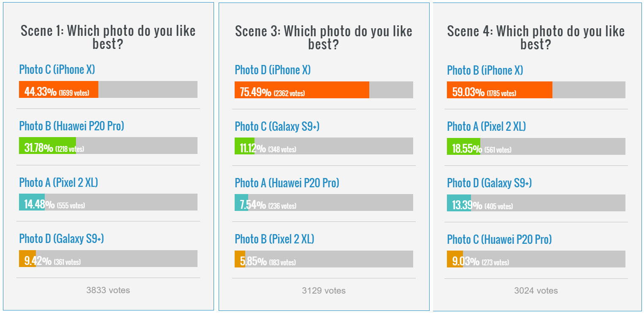Click Scene 3 'Photo A (Huawei P20 Pro)' link
Screen dimensions: 644x313
287,183
